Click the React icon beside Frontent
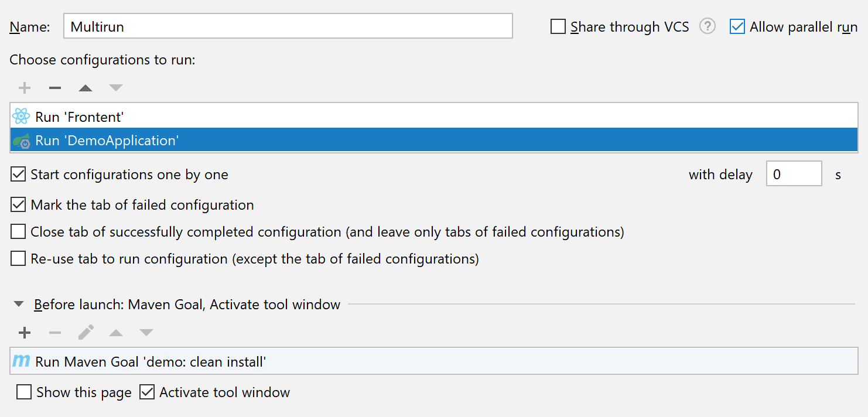 21,117
